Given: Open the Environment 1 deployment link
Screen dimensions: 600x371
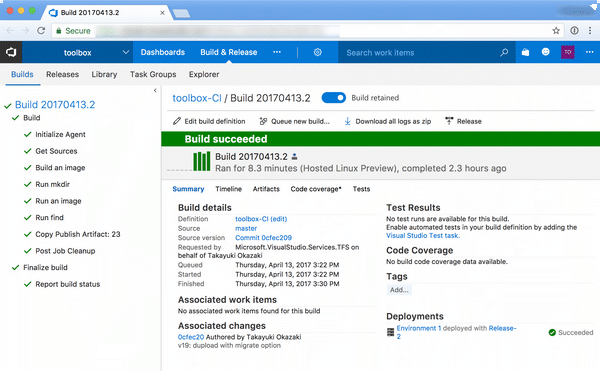Looking at the screenshot, I should click(419, 328).
